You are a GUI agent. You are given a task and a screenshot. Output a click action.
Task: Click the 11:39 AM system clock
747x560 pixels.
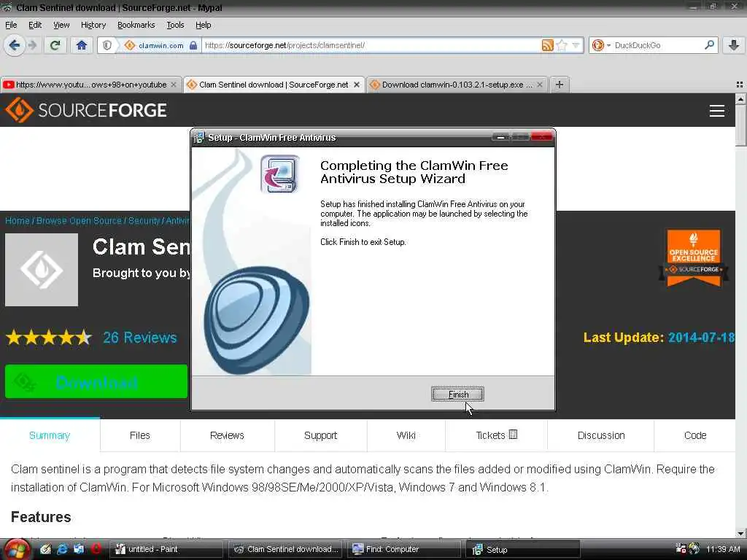pyautogui.click(x=723, y=549)
